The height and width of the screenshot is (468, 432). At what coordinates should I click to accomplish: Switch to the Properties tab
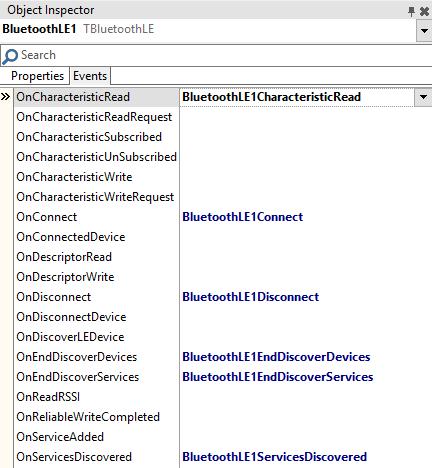(x=37, y=76)
